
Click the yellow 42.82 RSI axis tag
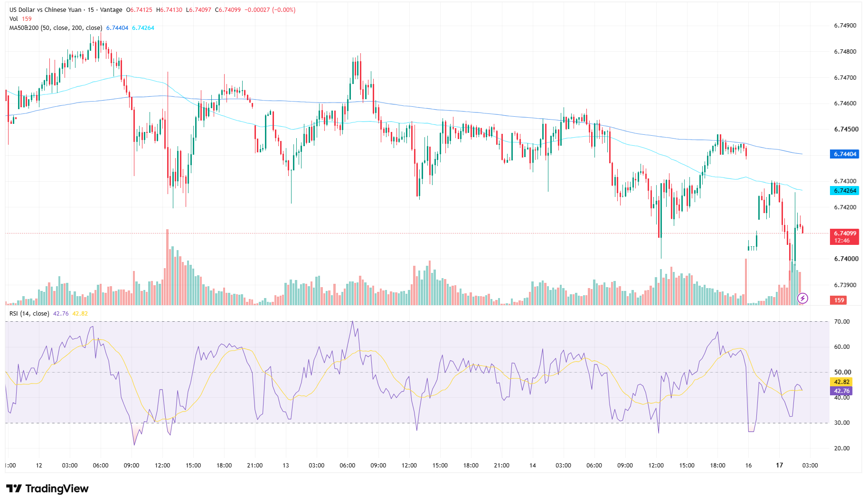click(841, 382)
